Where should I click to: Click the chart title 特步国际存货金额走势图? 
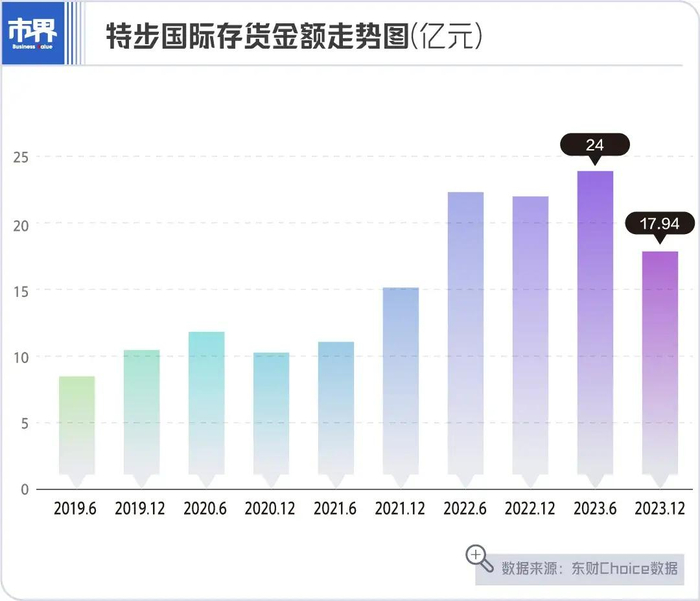coord(258,35)
